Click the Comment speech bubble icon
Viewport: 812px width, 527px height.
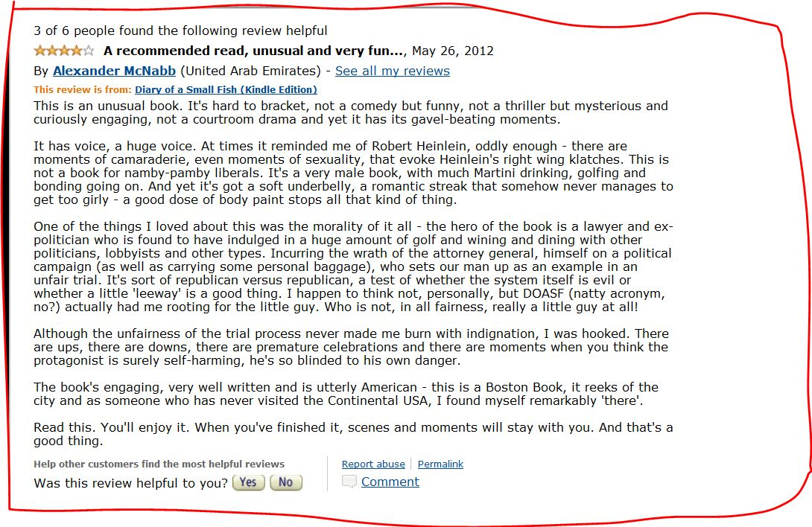pyautogui.click(x=349, y=482)
